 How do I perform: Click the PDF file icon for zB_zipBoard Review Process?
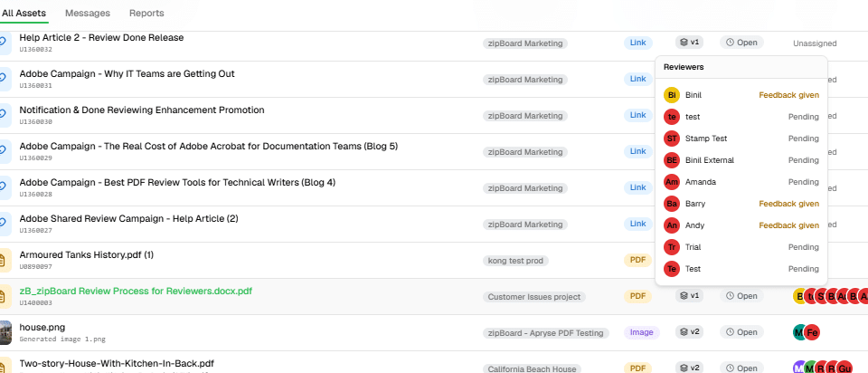5,297
